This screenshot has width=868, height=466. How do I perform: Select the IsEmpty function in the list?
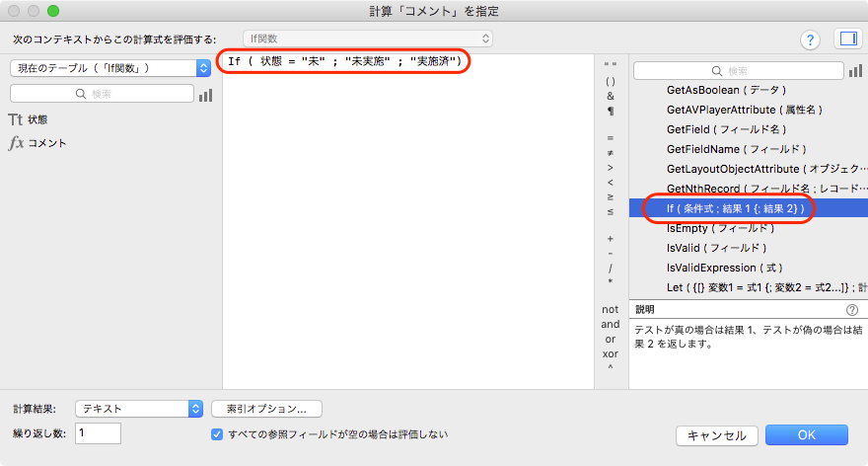point(720,228)
